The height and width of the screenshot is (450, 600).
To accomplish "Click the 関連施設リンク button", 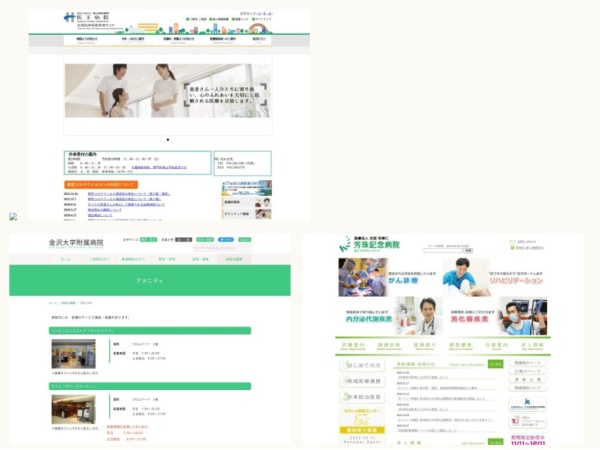I will [528, 388].
